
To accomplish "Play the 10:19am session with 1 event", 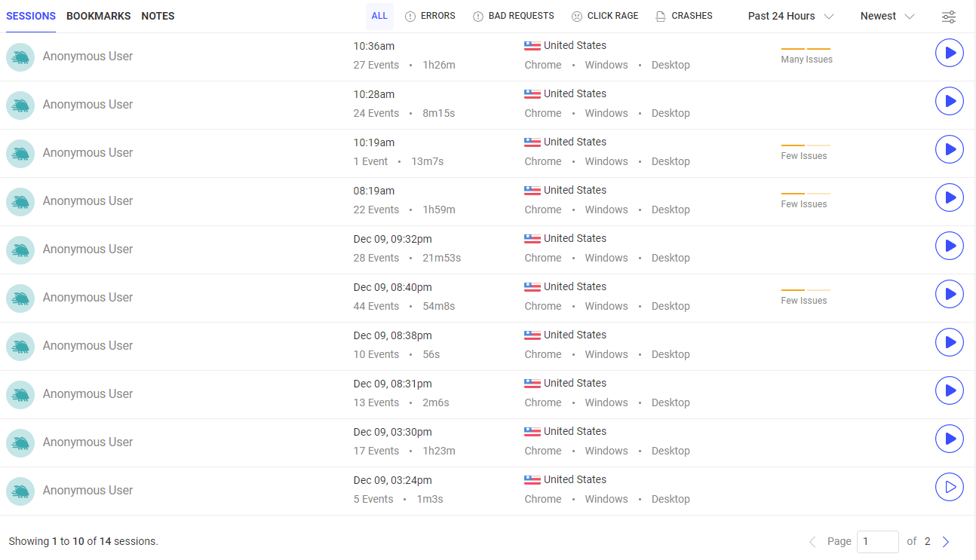I will coord(949,149).
